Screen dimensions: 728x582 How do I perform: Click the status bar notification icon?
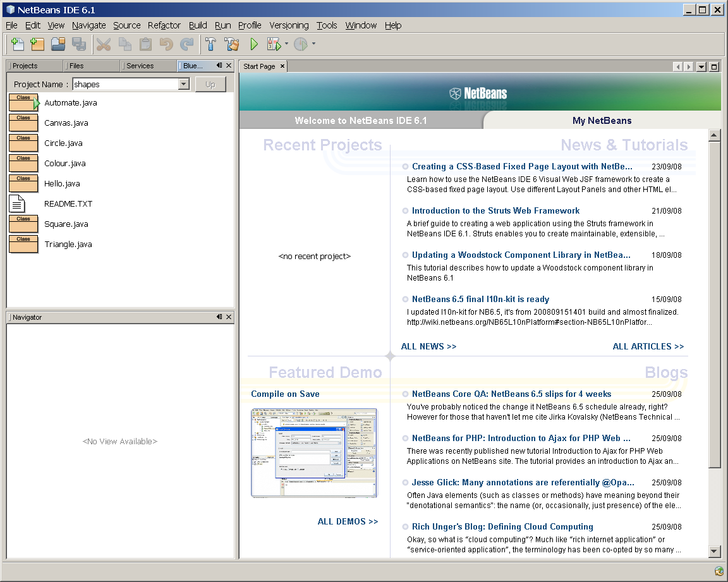(719, 571)
